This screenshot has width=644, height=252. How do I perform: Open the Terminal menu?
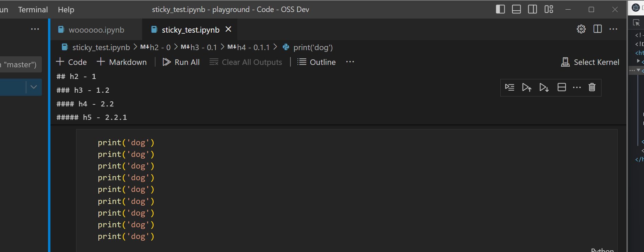point(33,9)
